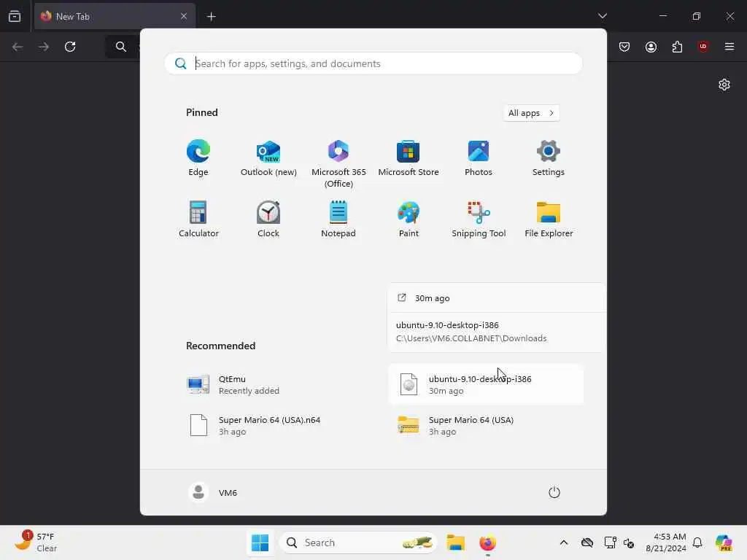Open recommended ubuntu-9.10-desktop-i386 file
This screenshot has width=747, height=560.
click(x=486, y=385)
